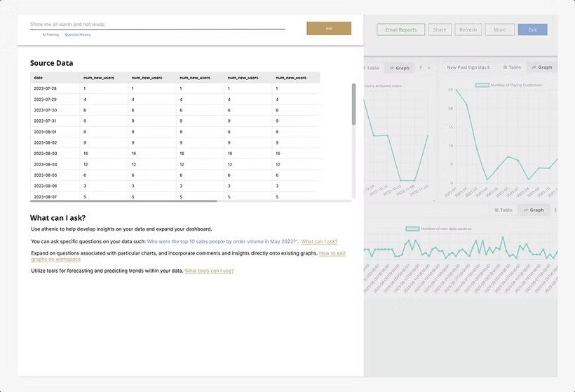Click the Source Data horizontal scrollbar thumb
Image resolution: width=575 pixels, height=392 pixels.
tap(123, 201)
